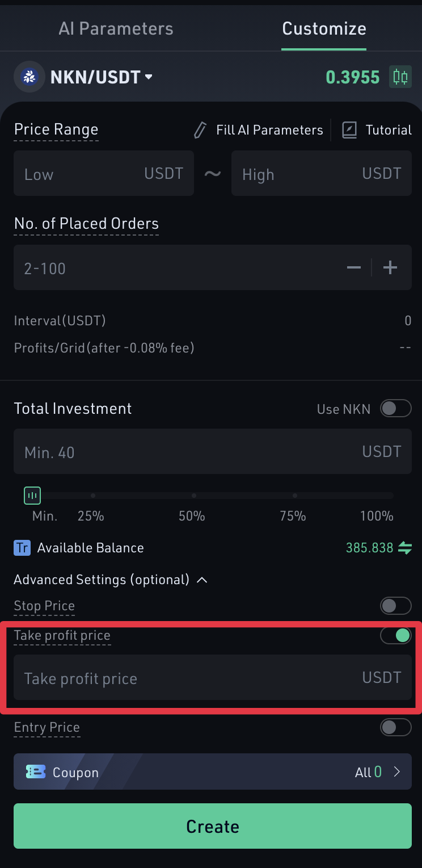Click the NKN coin logo icon
Screen dimensions: 422x868
click(29, 77)
